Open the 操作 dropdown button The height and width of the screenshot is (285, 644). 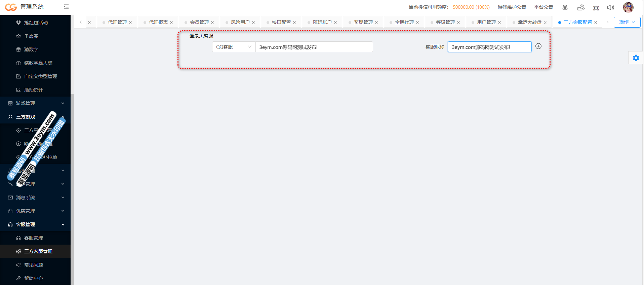click(627, 22)
